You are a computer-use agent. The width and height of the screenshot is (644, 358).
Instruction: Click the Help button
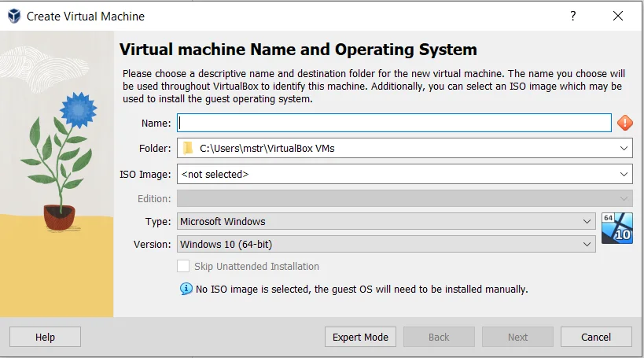tap(45, 337)
